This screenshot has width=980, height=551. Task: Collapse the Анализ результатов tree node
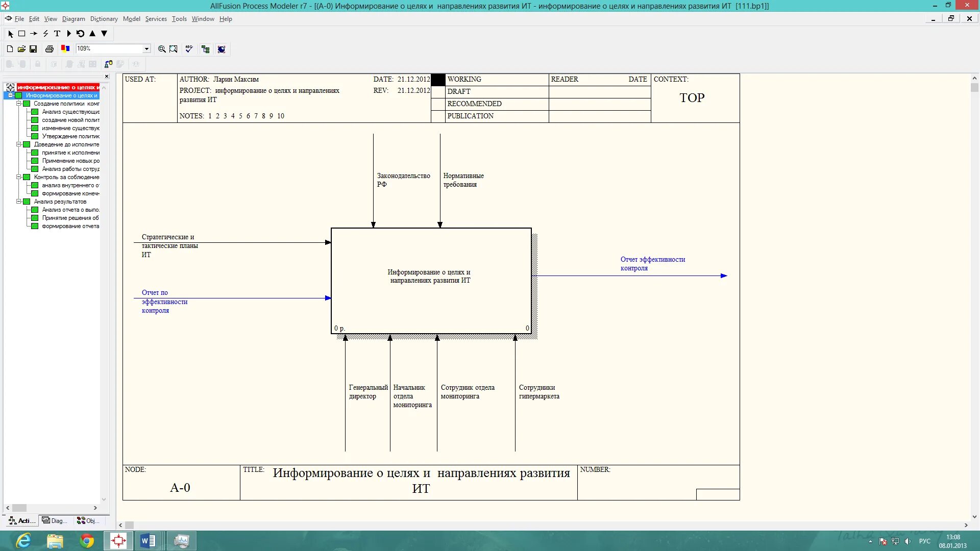[x=19, y=202]
